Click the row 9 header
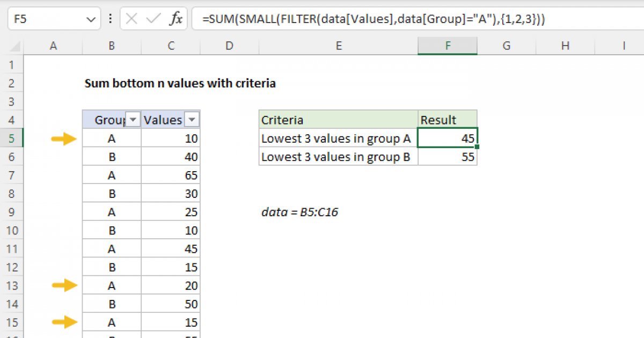Image resolution: width=644 pixels, height=338 pixels. click(x=12, y=211)
